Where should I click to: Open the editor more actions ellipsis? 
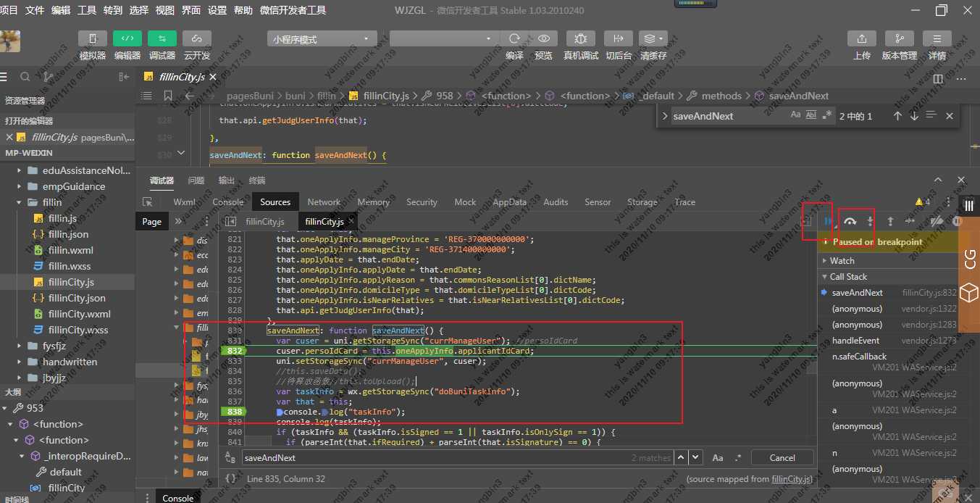pyautogui.click(x=960, y=78)
